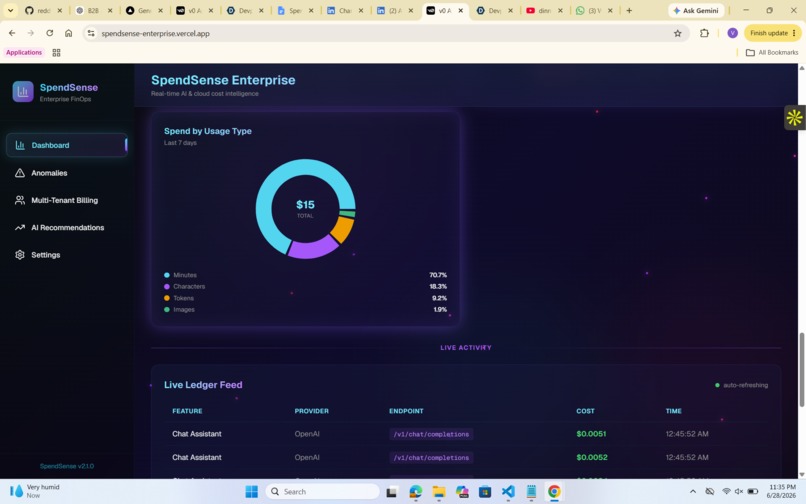Open File Explorer from the taskbar
This screenshot has height=504, width=806.
point(438,492)
